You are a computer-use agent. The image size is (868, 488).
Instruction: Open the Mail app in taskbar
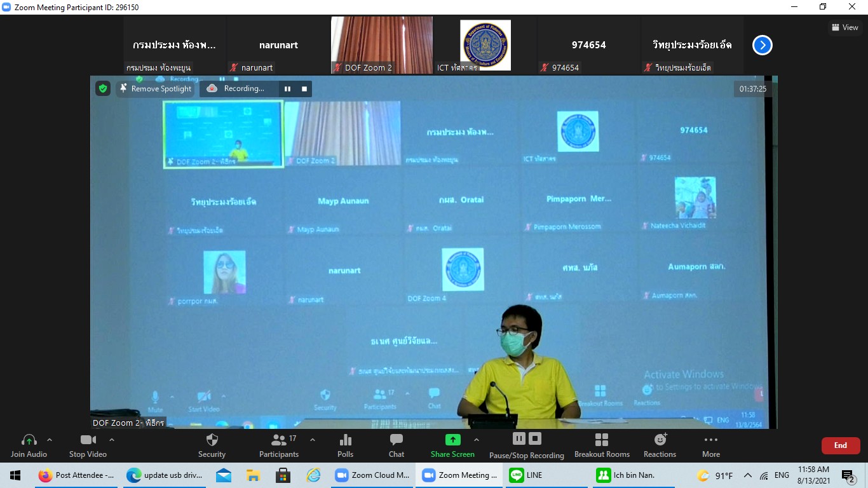click(223, 475)
